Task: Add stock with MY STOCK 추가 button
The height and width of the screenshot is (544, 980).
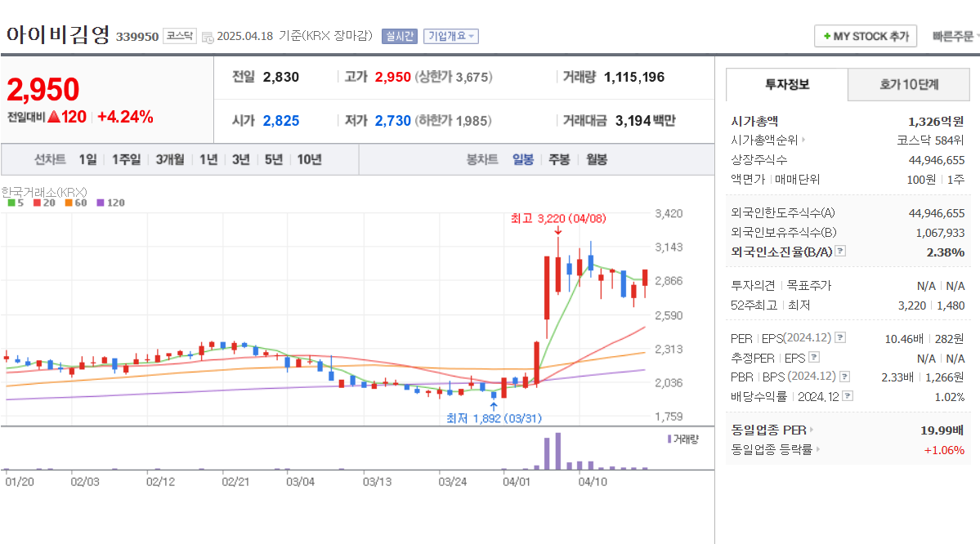Action: tap(866, 36)
